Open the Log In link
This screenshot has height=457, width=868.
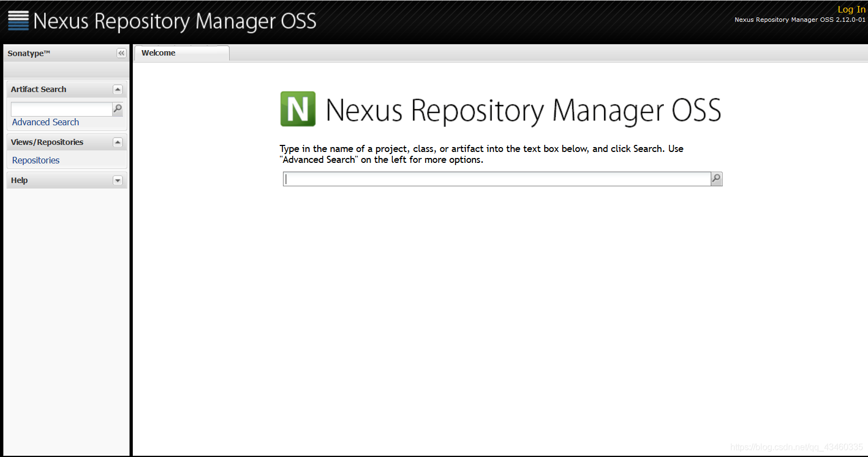(x=851, y=9)
